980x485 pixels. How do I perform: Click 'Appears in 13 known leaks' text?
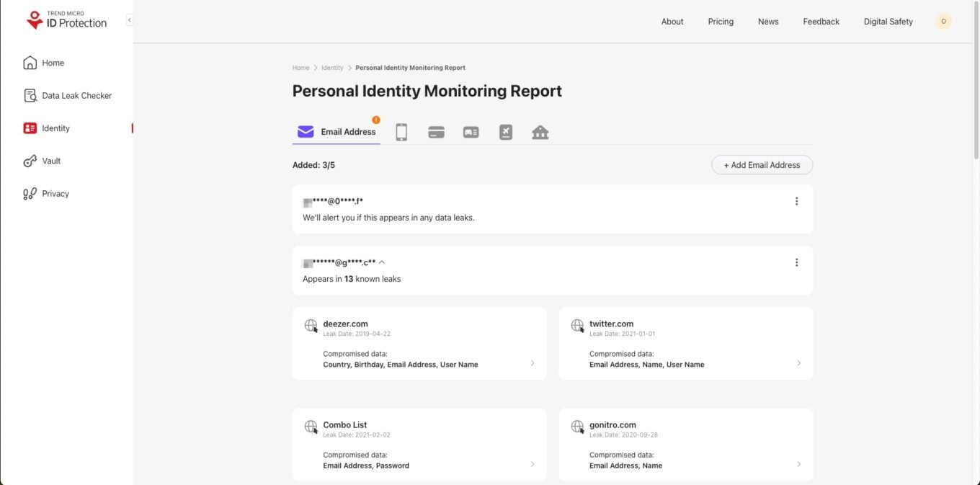pos(352,279)
